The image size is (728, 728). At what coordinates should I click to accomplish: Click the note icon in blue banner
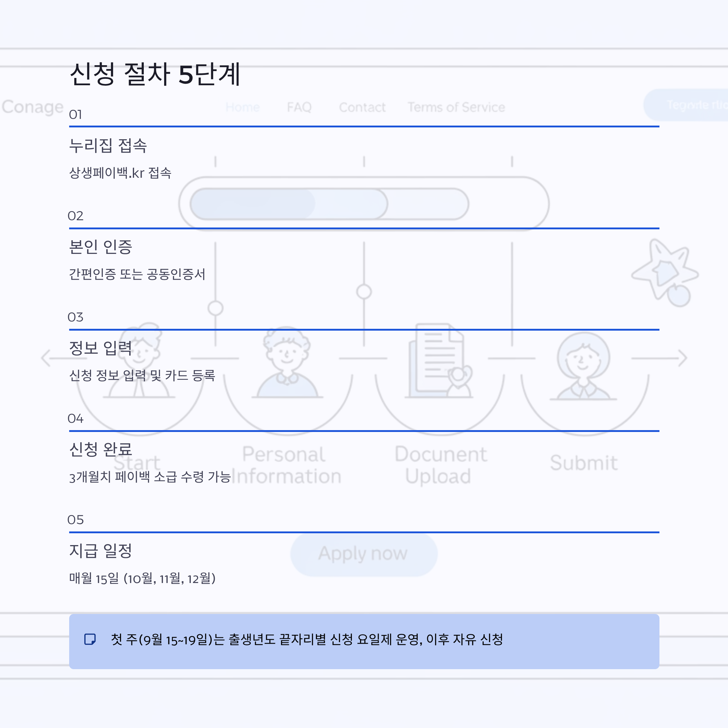tap(90, 639)
